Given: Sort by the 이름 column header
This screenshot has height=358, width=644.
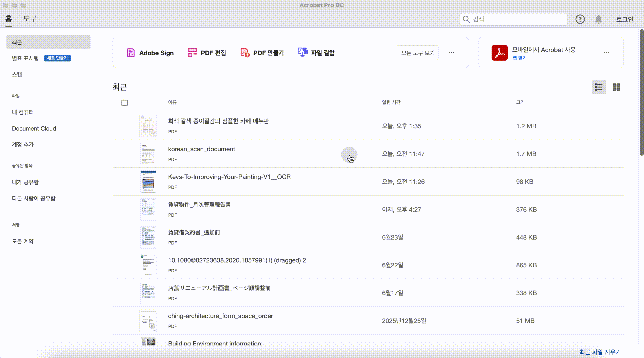Looking at the screenshot, I should [x=172, y=102].
